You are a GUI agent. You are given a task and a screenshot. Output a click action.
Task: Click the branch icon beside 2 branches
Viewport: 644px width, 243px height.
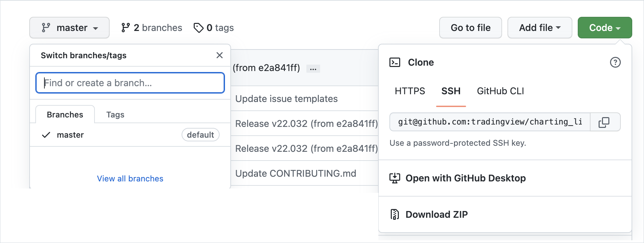pyautogui.click(x=125, y=28)
